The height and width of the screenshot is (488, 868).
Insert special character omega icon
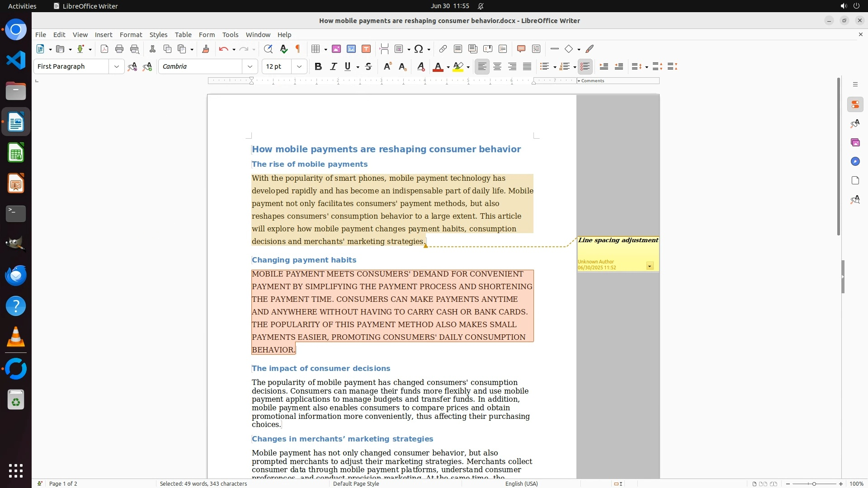(419, 49)
